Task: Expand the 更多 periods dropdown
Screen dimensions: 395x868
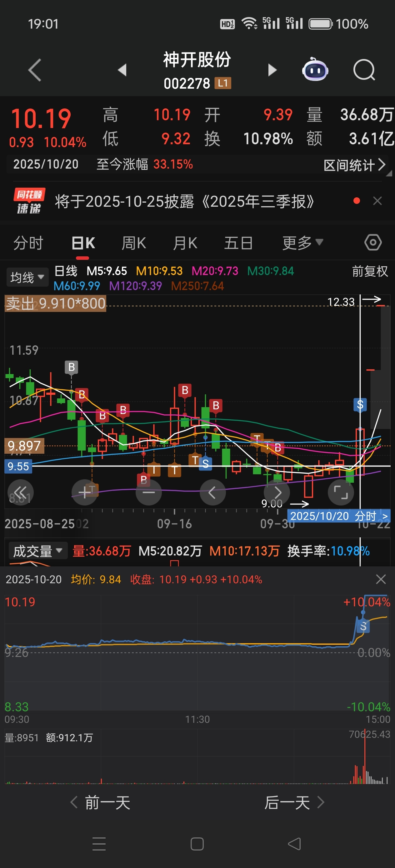Action: [x=302, y=243]
